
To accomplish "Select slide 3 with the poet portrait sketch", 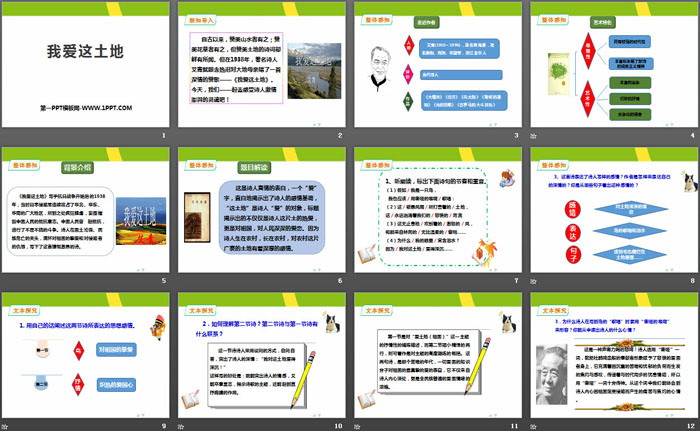I will click(438, 64).
